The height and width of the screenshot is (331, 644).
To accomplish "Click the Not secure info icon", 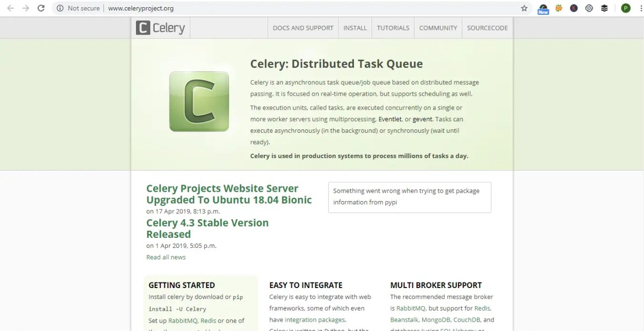I will point(60,8).
